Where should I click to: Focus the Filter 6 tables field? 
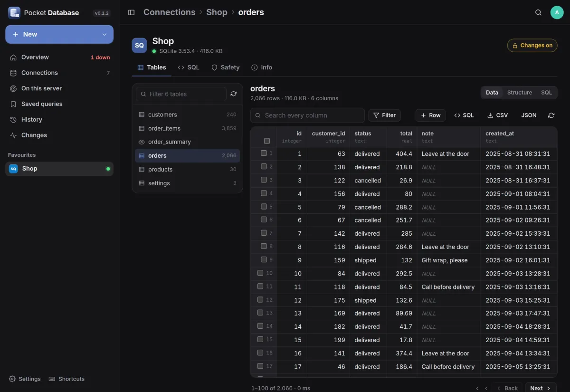click(x=181, y=94)
